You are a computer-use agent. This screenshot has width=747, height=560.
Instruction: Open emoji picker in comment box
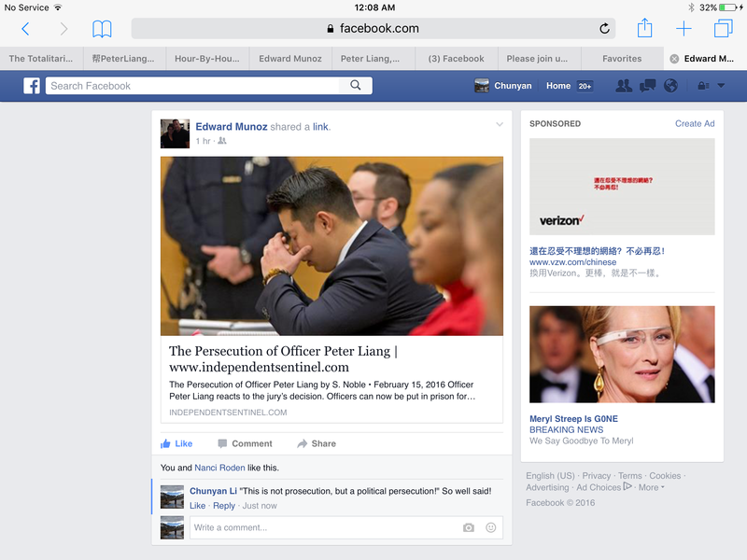(x=491, y=527)
